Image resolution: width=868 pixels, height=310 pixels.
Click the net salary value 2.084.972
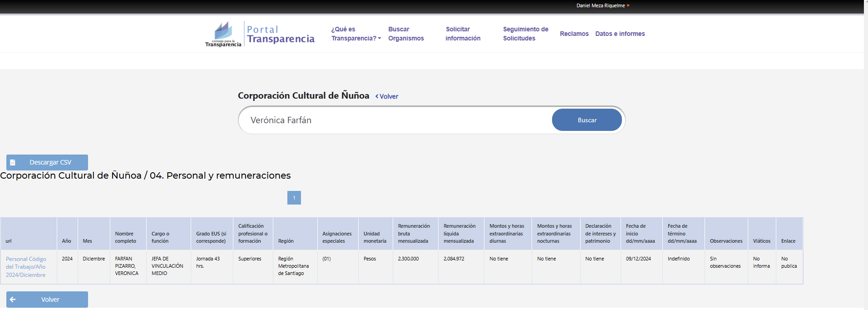(x=454, y=259)
